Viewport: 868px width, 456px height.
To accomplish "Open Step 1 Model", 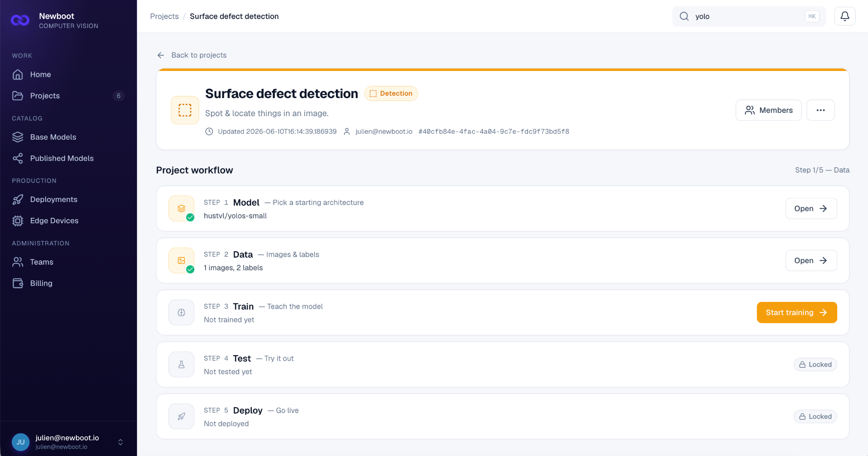I will (x=811, y=209).
